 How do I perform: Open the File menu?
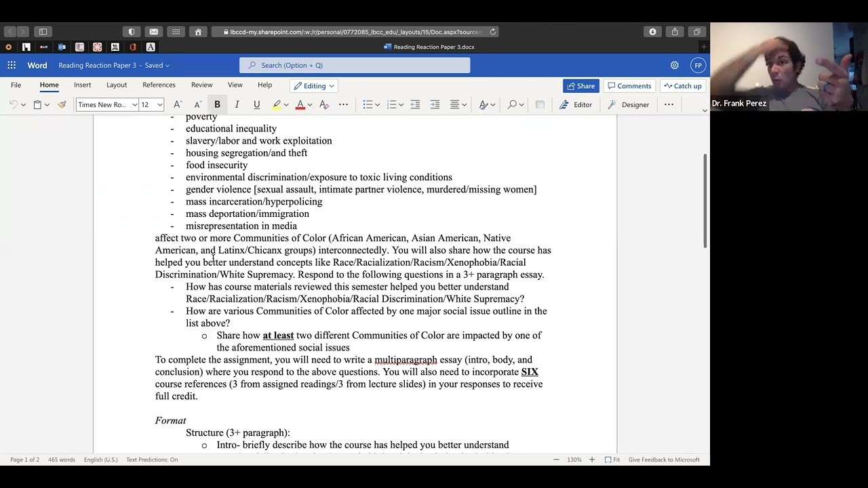16,85
